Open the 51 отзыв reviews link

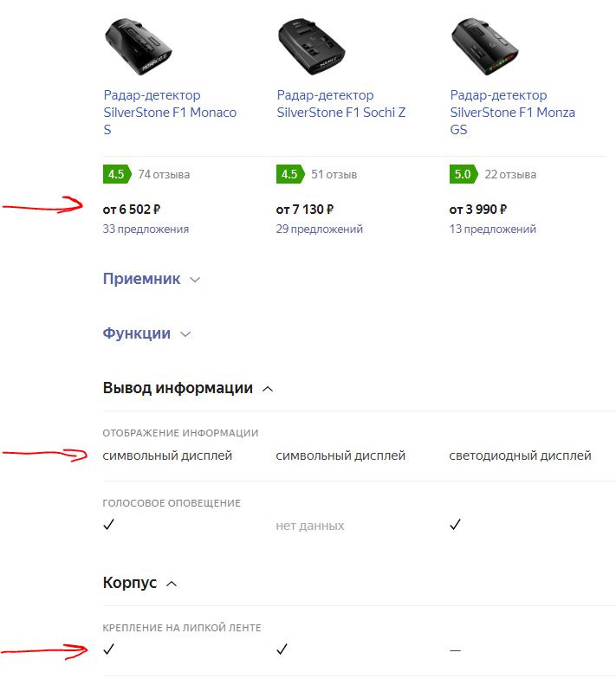(x=334, y=174)
